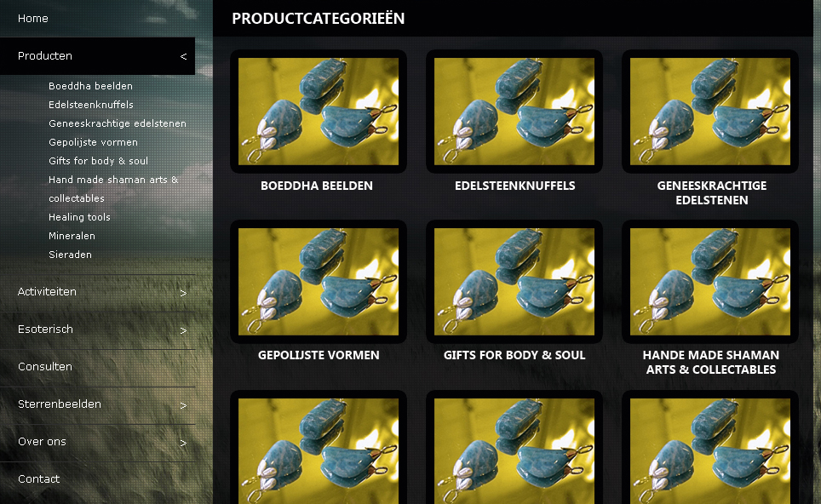Open the Geneeskrachtige Edelstenen category image

click(x=710, y=112)
